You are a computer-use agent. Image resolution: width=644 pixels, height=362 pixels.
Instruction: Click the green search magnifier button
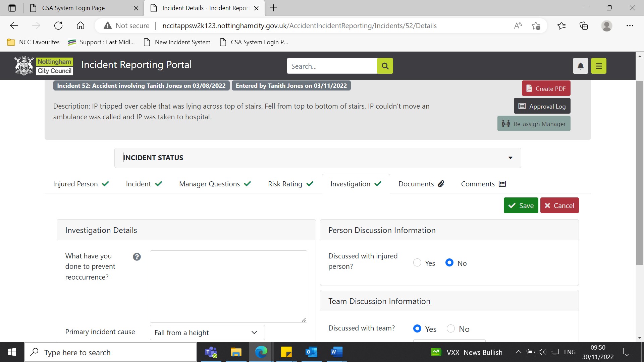click(385, 66)
